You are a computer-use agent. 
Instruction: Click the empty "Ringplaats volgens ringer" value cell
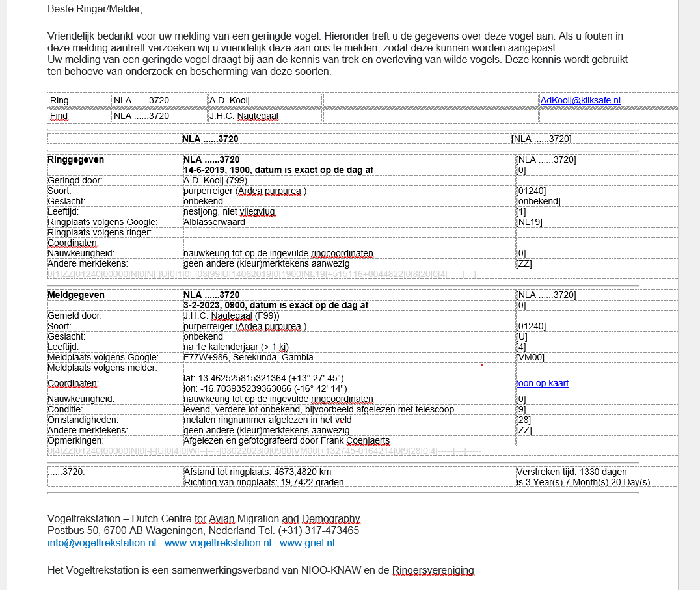[x=349, y=232]
